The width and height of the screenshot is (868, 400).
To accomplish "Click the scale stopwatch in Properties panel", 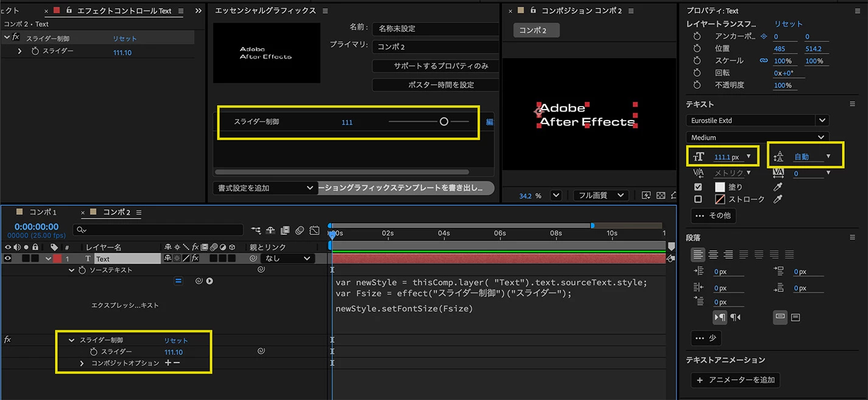I will [x=697, y=61].
